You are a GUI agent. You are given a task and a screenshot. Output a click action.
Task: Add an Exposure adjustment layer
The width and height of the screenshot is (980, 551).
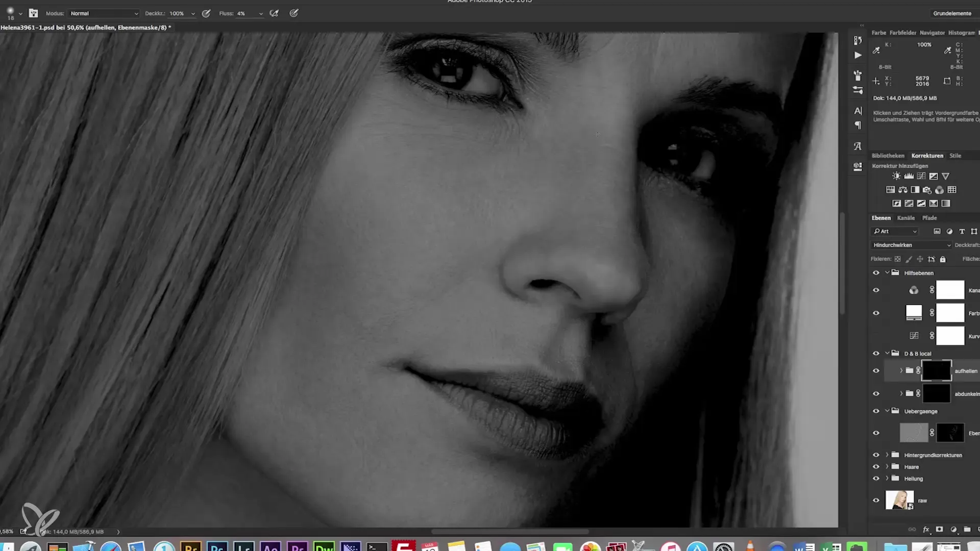934,176
